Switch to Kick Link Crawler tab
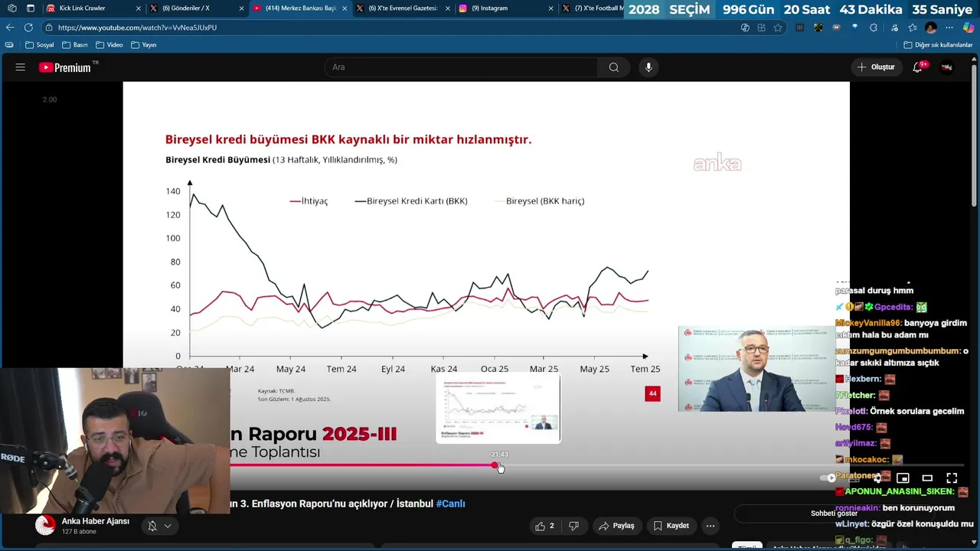Viewport: 980px width, 551px height. pos(93,8)
